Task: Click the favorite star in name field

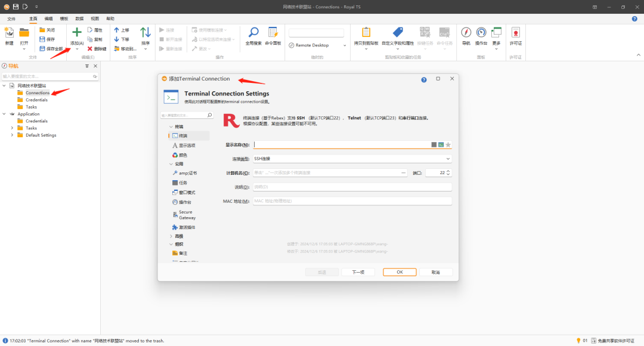Action: point(448,144)
